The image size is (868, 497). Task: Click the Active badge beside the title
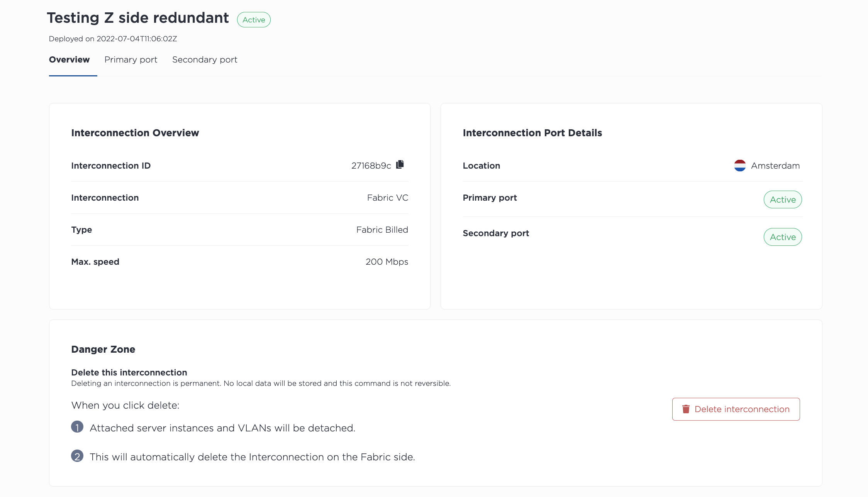[254, 20]
